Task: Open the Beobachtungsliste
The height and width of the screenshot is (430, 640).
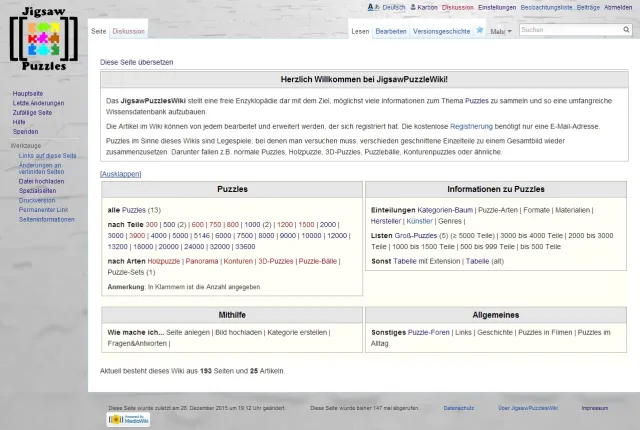Action: [546, 7]
